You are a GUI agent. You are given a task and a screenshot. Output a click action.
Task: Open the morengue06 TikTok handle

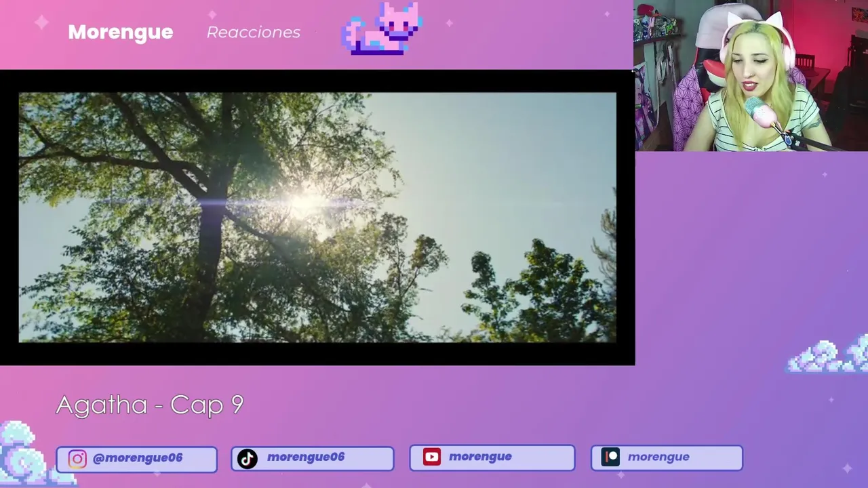point(306,457)
